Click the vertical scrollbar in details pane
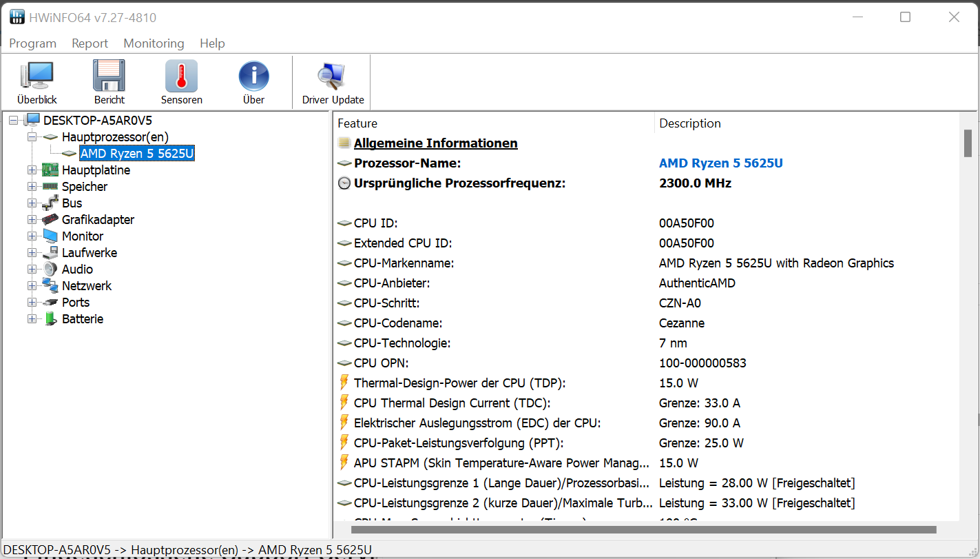980x559 pixels. pyautogui.click(x=968, y=143)
